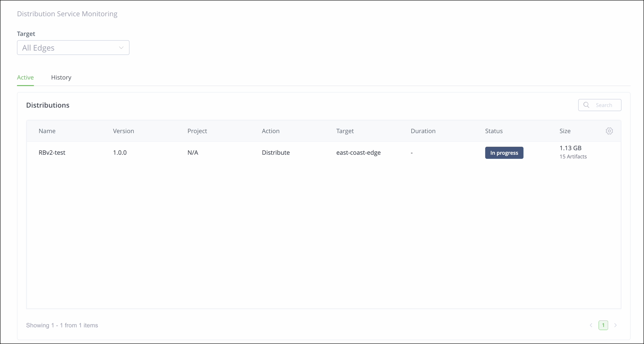Sort by the Duration column header
The image size is (644, 344).
[x=423, y=131]
